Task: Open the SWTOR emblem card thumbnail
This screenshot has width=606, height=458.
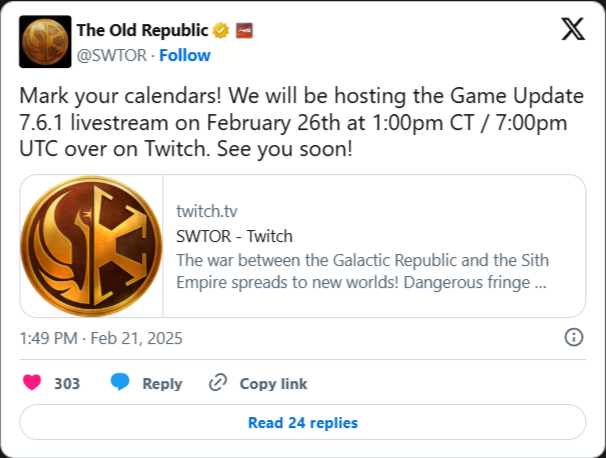Action: tap(92, 246)
